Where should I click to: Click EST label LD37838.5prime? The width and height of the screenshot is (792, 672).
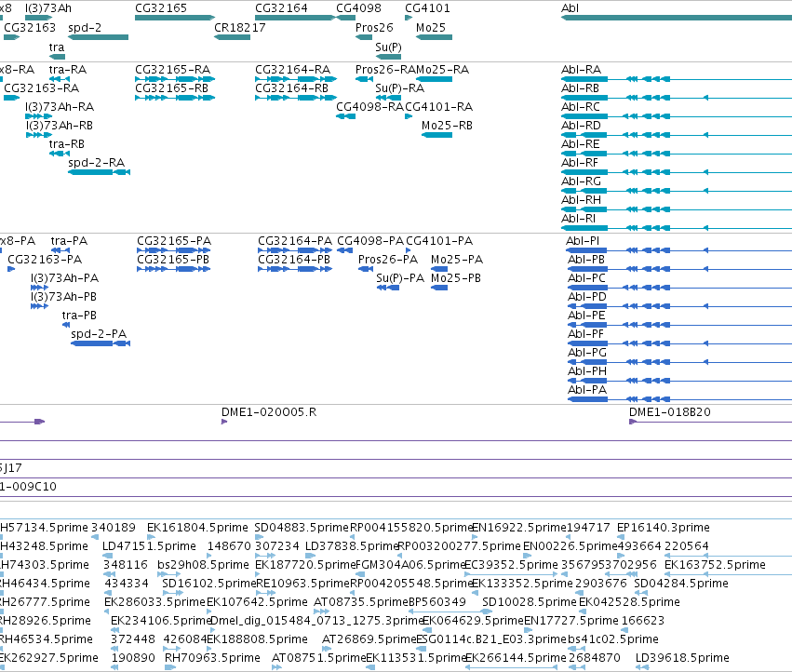353,546
